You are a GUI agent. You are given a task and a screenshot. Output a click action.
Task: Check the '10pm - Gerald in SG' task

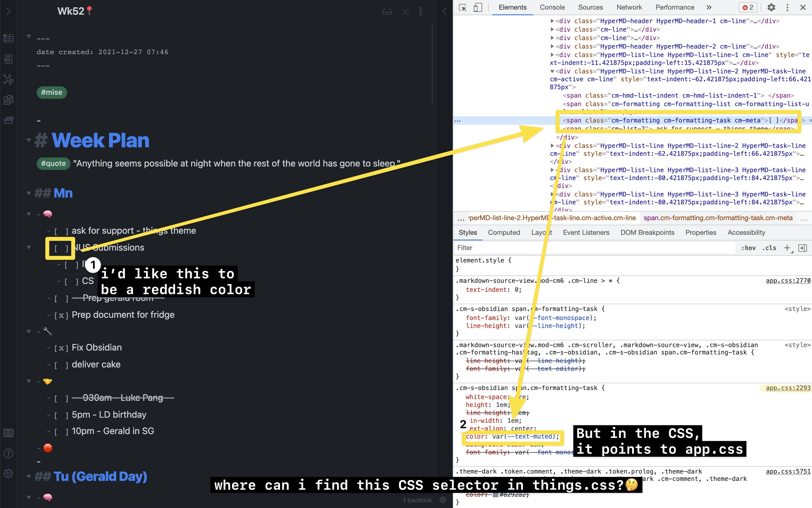pyautogui.click(x=61, y=432)
